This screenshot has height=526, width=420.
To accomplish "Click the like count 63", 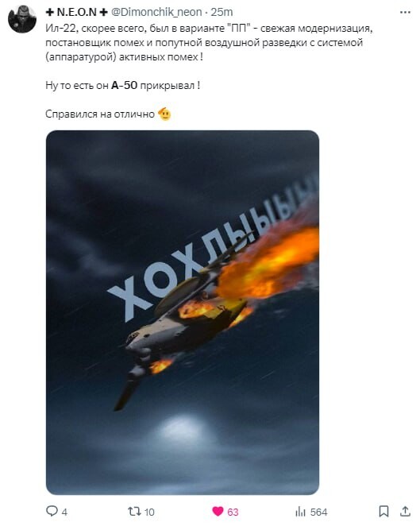I will coord(233,512).
